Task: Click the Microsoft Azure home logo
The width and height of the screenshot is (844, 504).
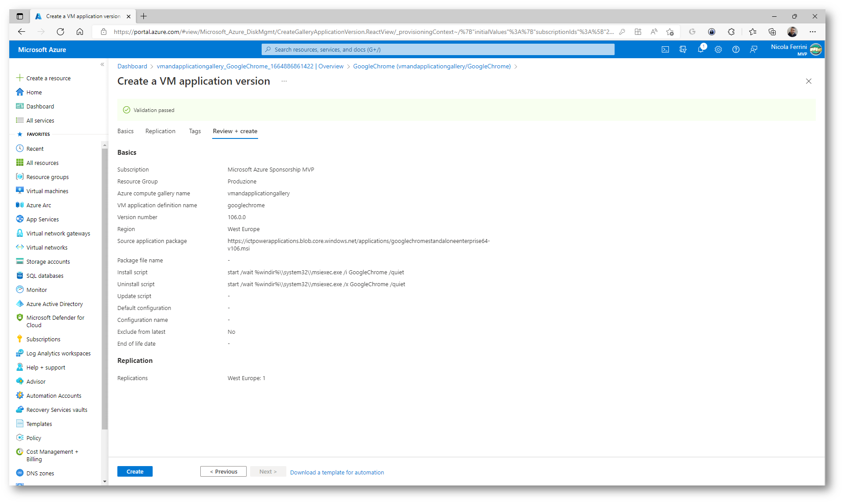Action: pyautogui.click(x=42, y=49)
